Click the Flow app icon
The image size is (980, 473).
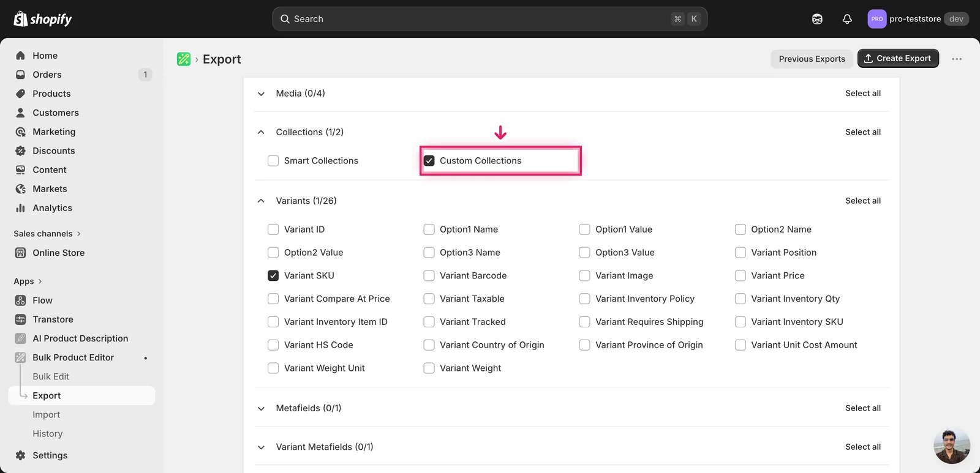click(20, 300)
